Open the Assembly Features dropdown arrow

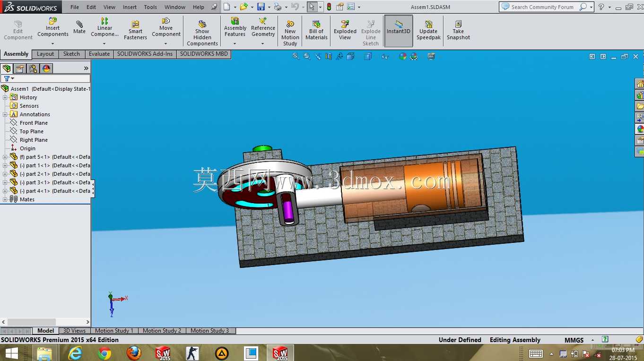(x=235, y=44)
